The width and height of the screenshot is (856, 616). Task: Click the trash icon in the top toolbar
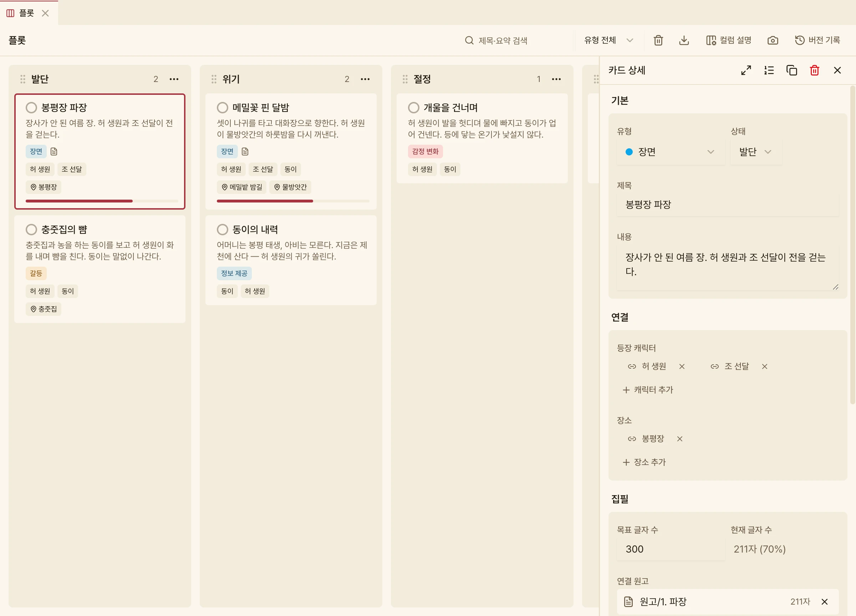pyautogui.click(x=658, y=40)
